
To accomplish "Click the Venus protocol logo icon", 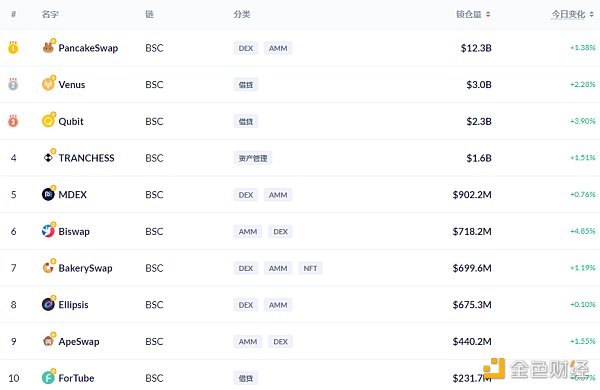I will pos(48,84).
